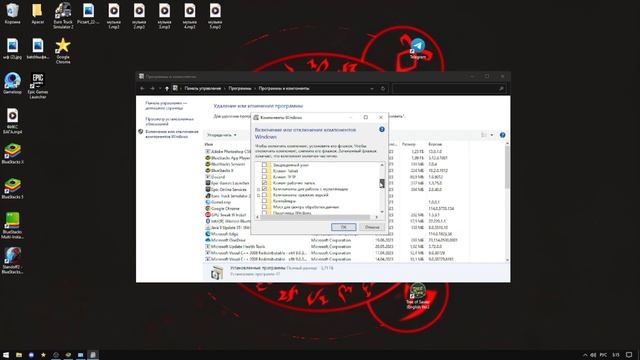Viewport: 640px width, 360px height.
Task: Click help icon in Programs and Features toolbar
Action: point(502,135)
